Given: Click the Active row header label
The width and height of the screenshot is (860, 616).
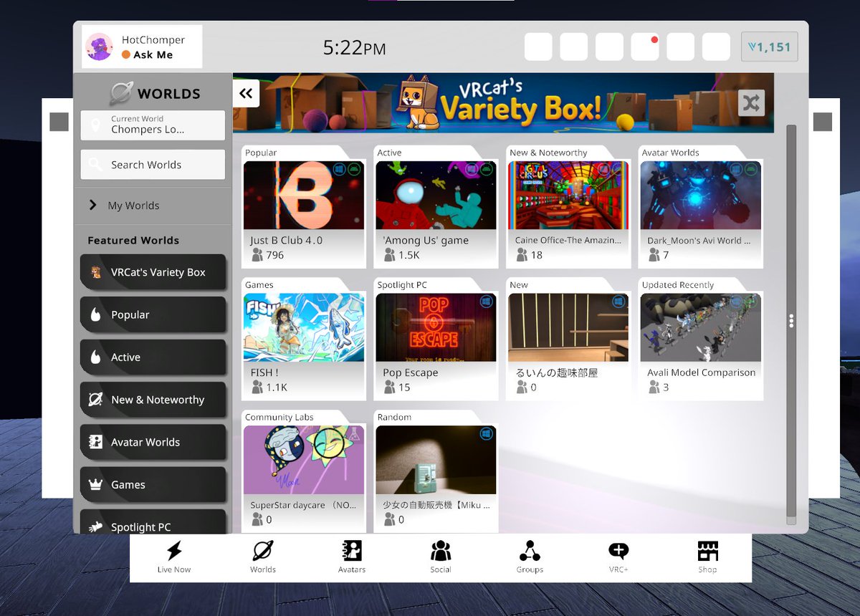Looking at the screenshot, I should coord(389,153).
